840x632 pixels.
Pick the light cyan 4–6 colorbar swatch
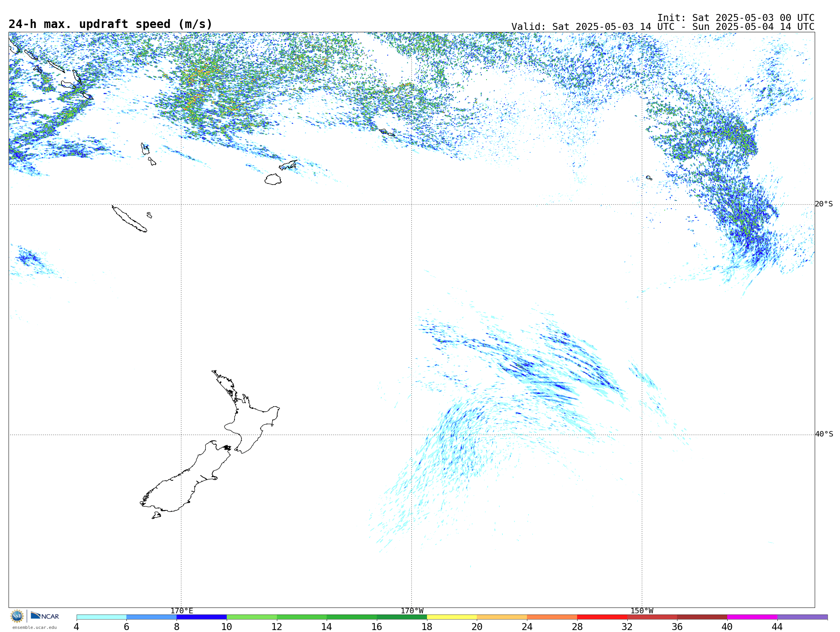pyautogui.click(x=101, y=617)
